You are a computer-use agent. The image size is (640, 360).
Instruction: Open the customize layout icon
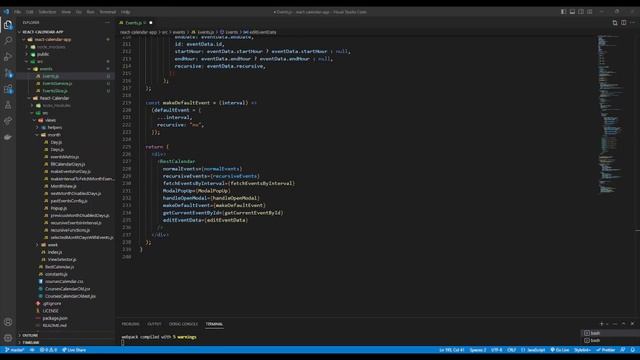pos(590,12)
